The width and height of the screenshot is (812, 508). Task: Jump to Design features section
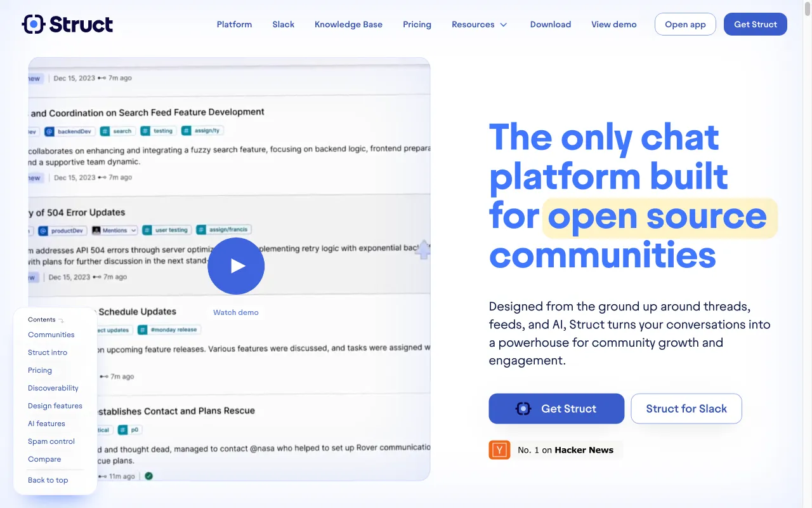point(55,406)
